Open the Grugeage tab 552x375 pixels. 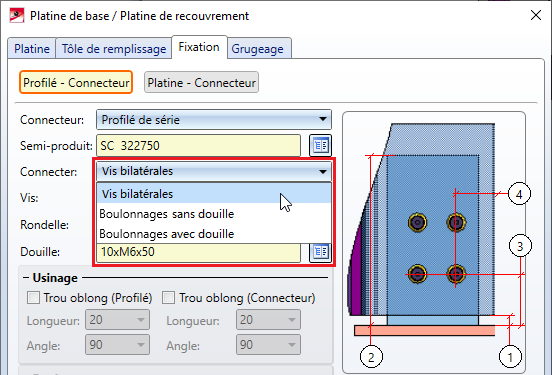(257, 48)
